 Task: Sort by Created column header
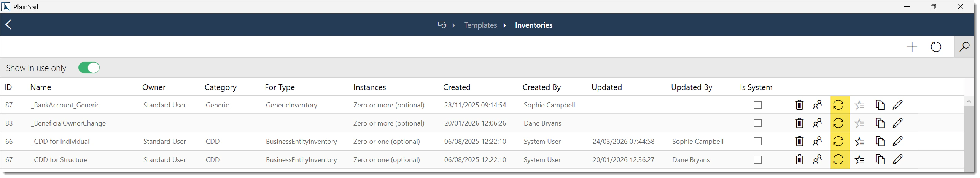(457, 87)
